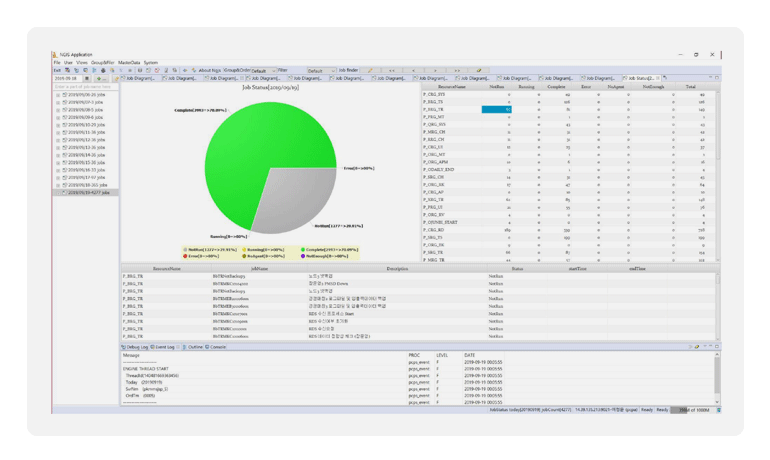
Task: Click the purple NotEnough legend swatch
Action: coord(302,256)
